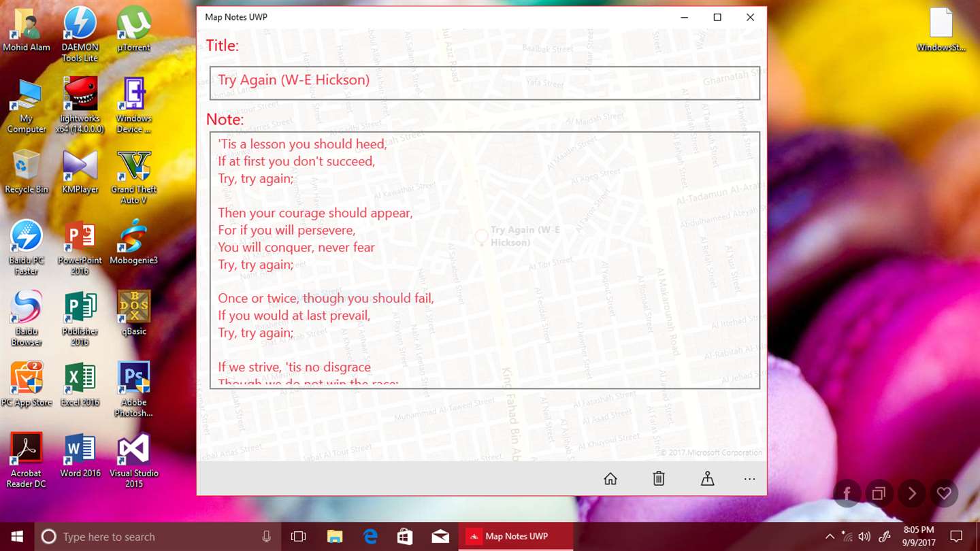Select the Baidu Browser shortcut
The width and height of the screenshot is (980, 551).
click(x=27, y=319)
